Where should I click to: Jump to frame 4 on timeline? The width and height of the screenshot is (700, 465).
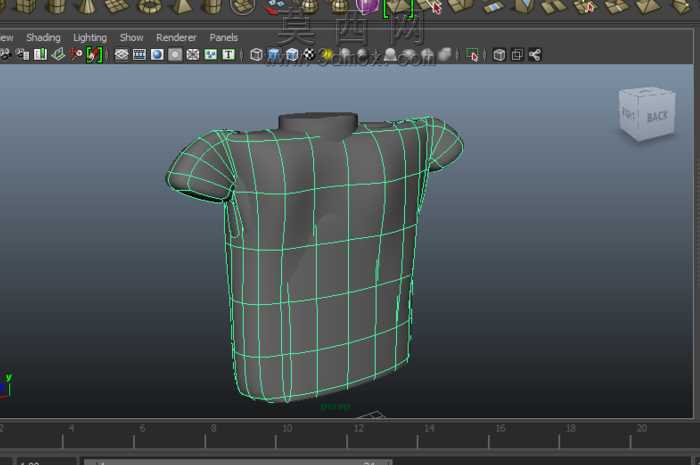(x=71, y=428)
